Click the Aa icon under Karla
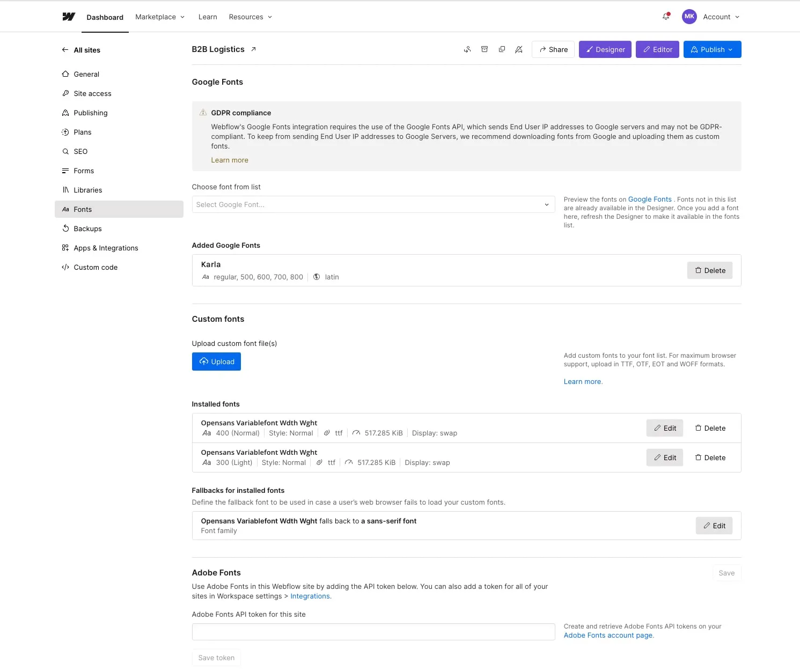Screen dimensions: 800x672 [205, 277]
